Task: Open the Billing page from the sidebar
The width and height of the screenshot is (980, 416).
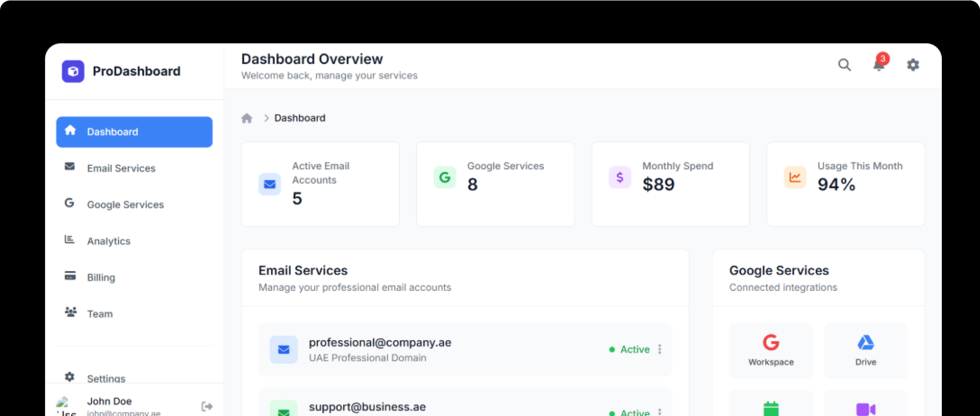Action: point(101,277)
